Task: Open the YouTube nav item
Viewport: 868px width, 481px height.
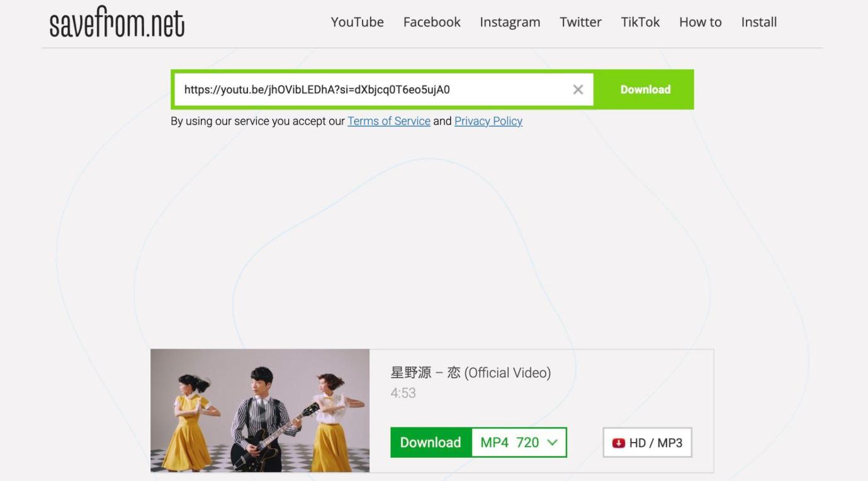Action: 358,22
